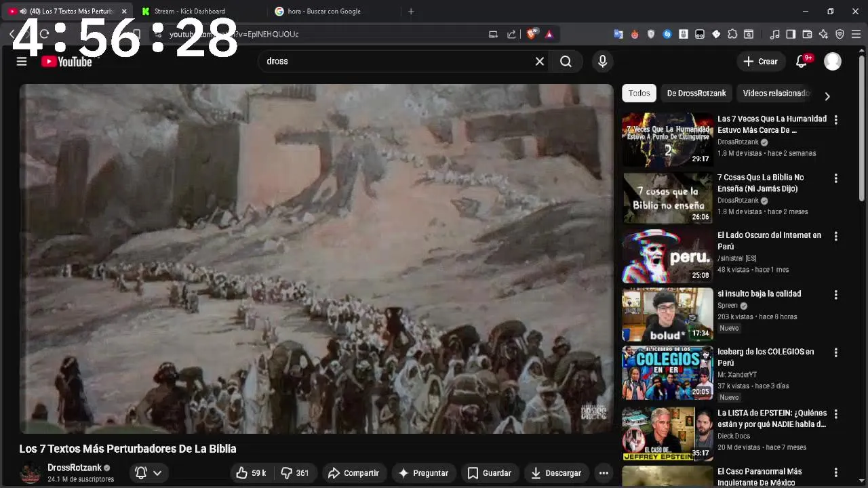Open Brave Rewards triangle icon
Viewport: 868px width, 488px height.
click(x=549, y=34)
